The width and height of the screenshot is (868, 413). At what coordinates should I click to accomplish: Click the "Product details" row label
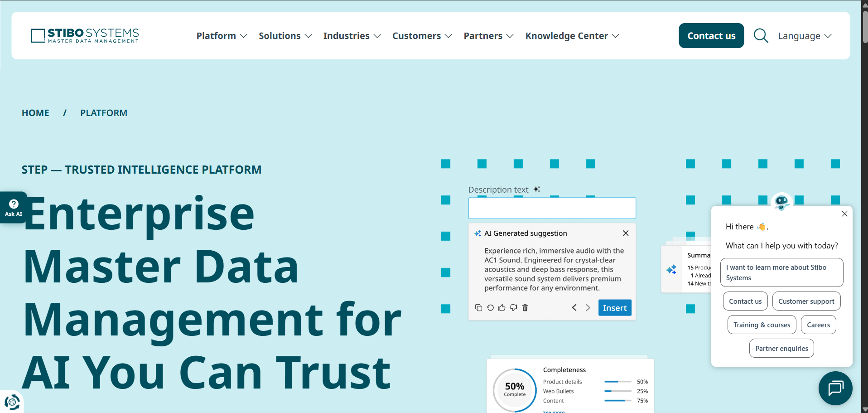click(x=562, y=382)
